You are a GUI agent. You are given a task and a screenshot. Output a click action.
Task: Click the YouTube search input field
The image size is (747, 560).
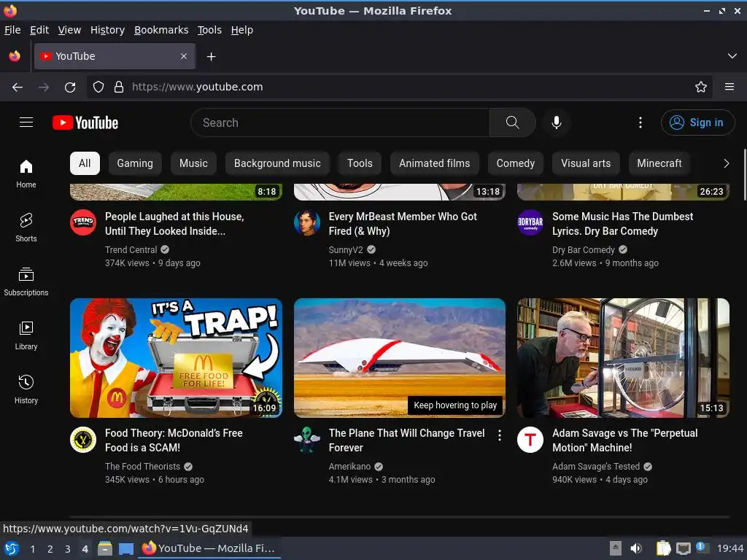point(340,122)
